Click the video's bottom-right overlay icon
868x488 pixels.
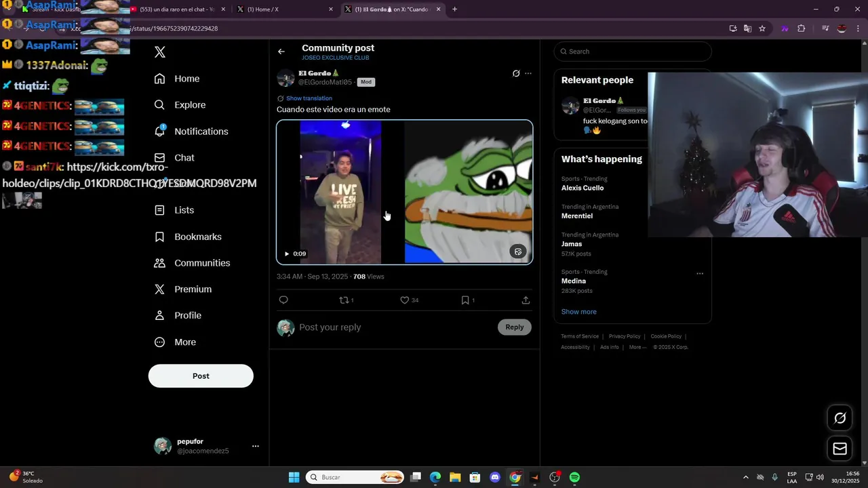pos(518,251)
